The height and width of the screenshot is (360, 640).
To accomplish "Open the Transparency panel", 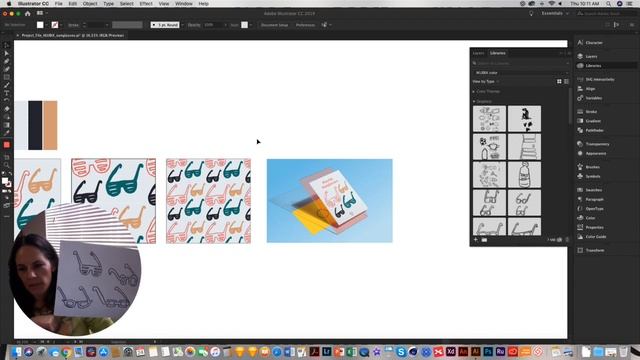I will point(593,144).
